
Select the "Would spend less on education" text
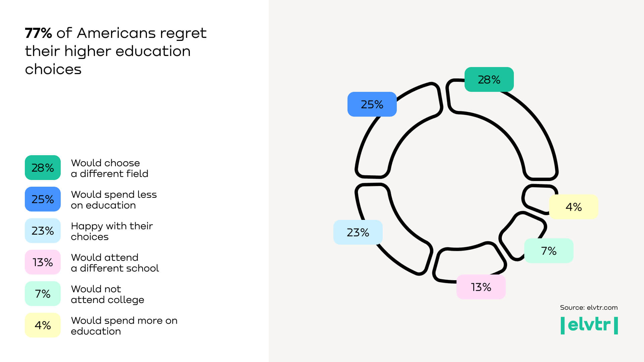[x=114, y=200]
